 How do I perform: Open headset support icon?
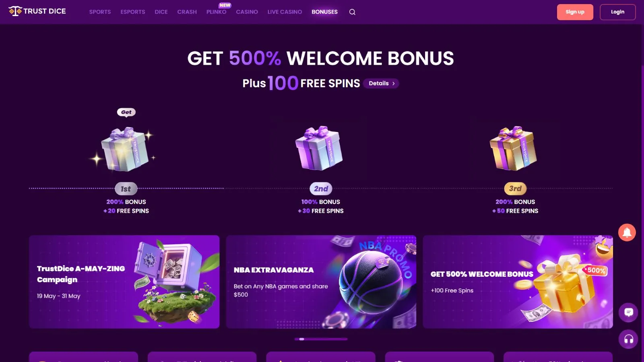point(628,339)
